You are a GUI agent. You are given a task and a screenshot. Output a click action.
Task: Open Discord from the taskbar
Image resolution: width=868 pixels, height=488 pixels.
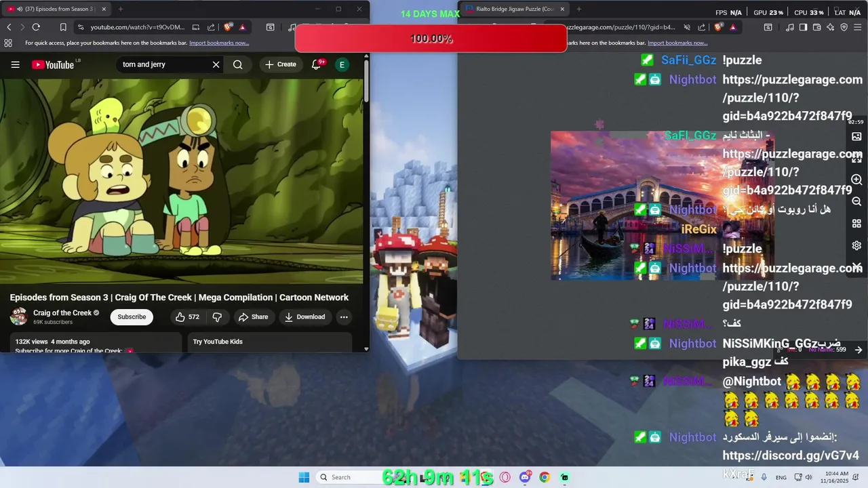click(x=525, y=477)
